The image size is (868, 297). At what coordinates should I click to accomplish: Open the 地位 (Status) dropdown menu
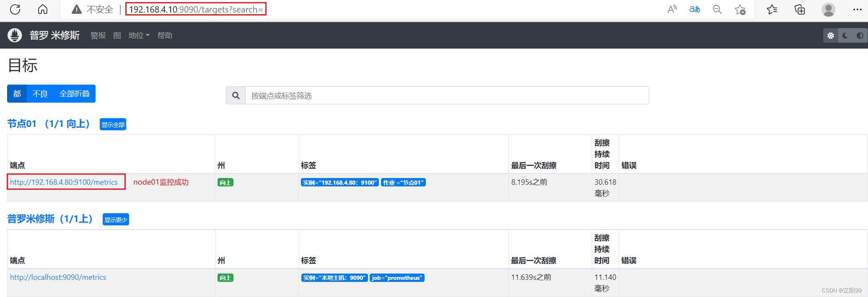[x=139, y=36]
